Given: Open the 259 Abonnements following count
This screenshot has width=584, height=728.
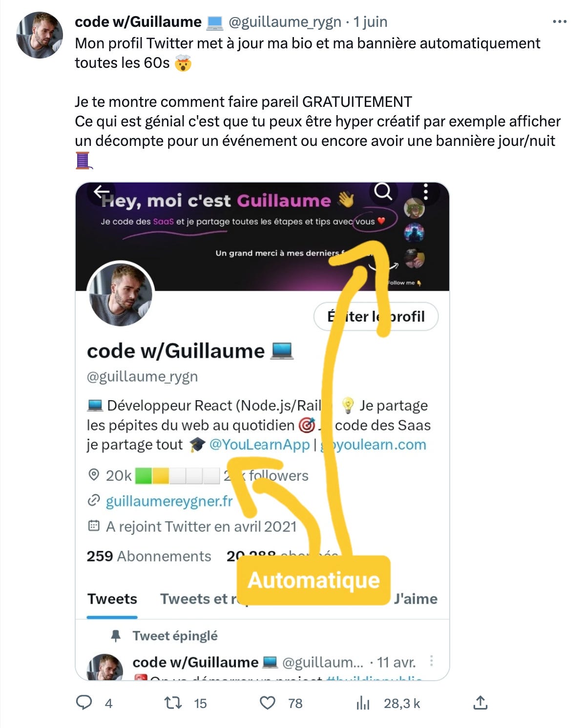Looking at the screenshot, I should (x=149, y=556).
